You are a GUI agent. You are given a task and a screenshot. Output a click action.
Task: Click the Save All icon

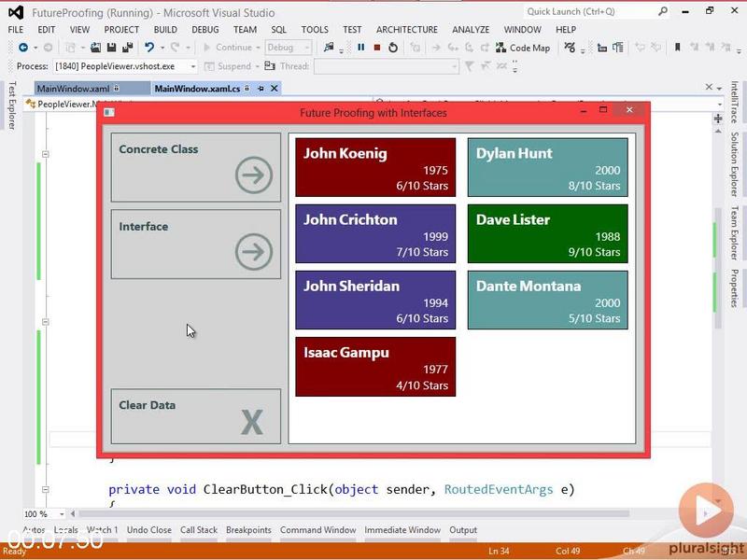[128, 48]
